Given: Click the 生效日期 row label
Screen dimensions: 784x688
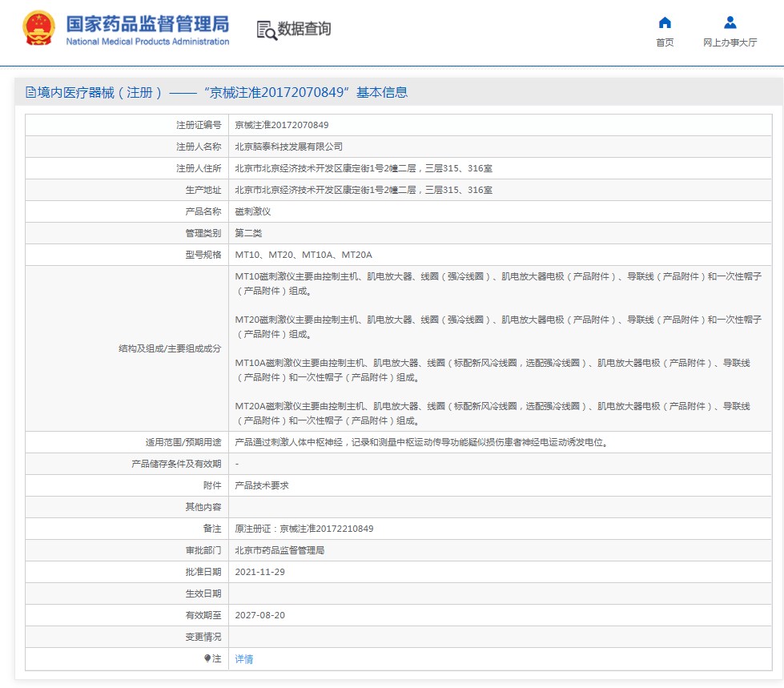Looking at the screenshot, I should pos(203,593).
